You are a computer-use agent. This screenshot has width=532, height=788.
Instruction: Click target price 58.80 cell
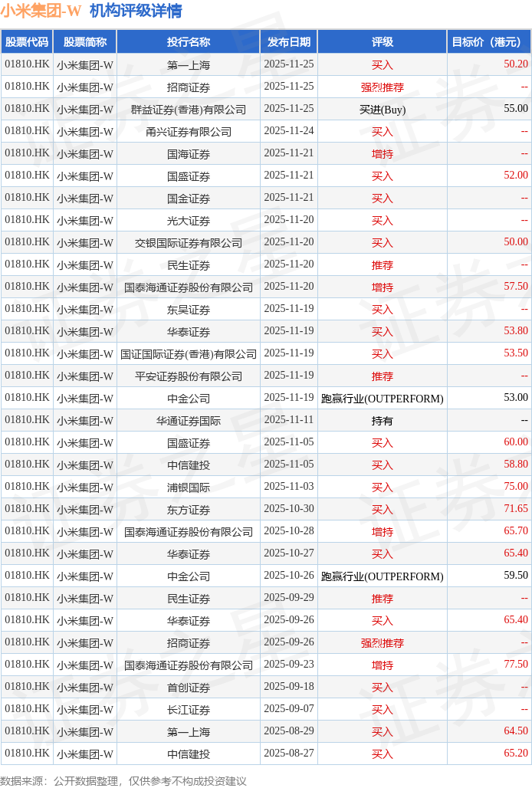[x=489, y=465]
